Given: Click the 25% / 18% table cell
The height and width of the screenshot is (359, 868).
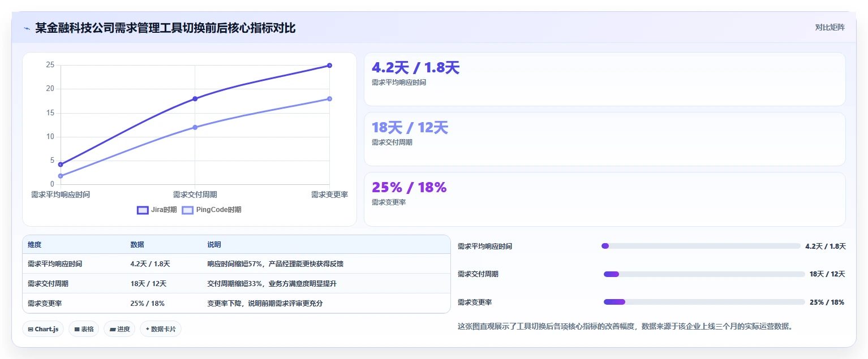Looking at the screenshot, I should click(x=147, y=304).
